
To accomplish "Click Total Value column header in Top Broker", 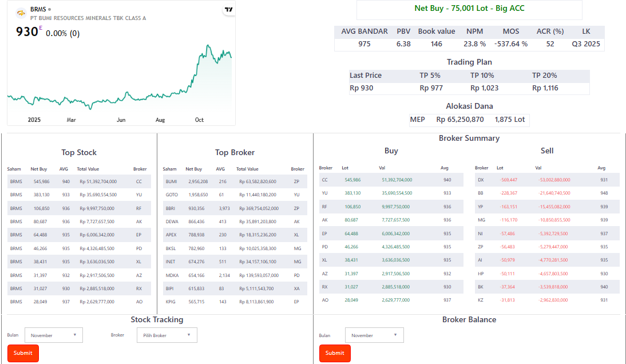I will point(247,169).
